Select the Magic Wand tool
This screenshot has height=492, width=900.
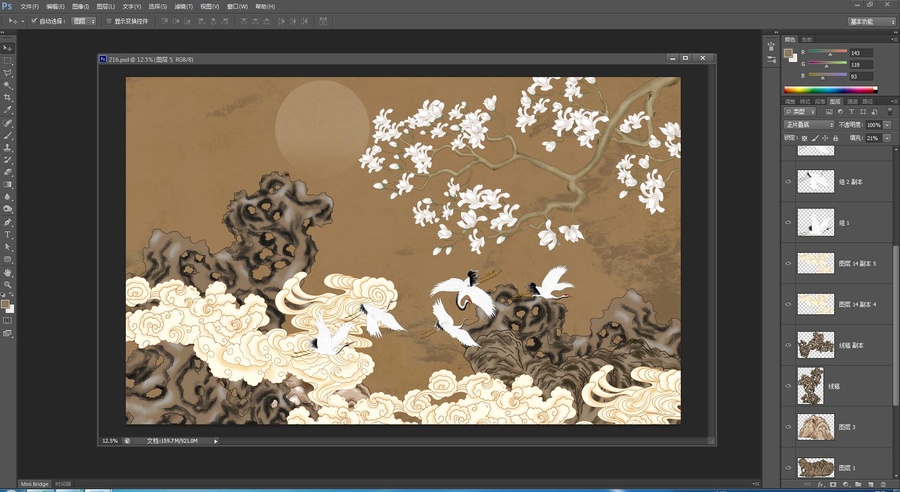tap(7, 86)
